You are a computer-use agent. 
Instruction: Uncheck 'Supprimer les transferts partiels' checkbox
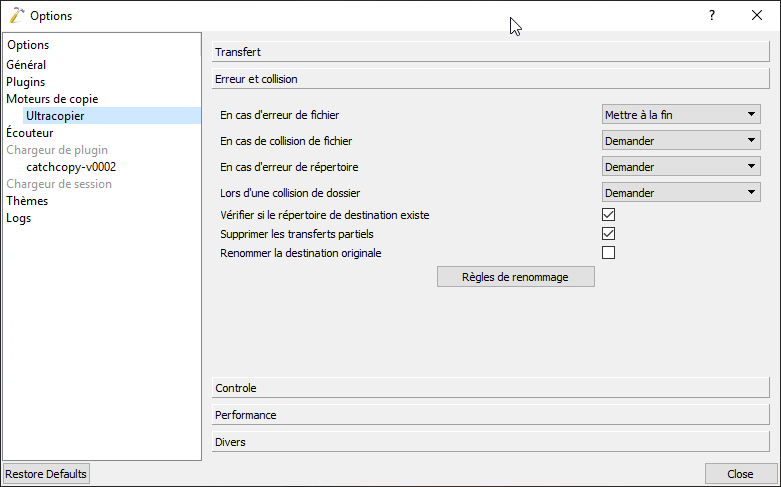point(608,234)
